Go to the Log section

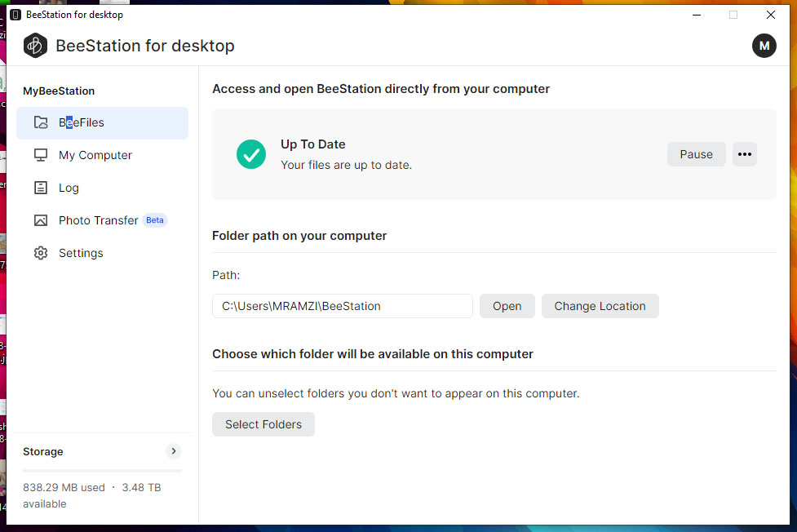[69, 188]
